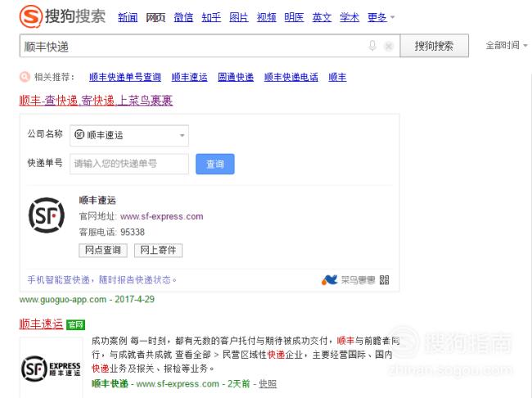
Task: Click the 手机智能查快递 promo link
Action: click(101, 280)
